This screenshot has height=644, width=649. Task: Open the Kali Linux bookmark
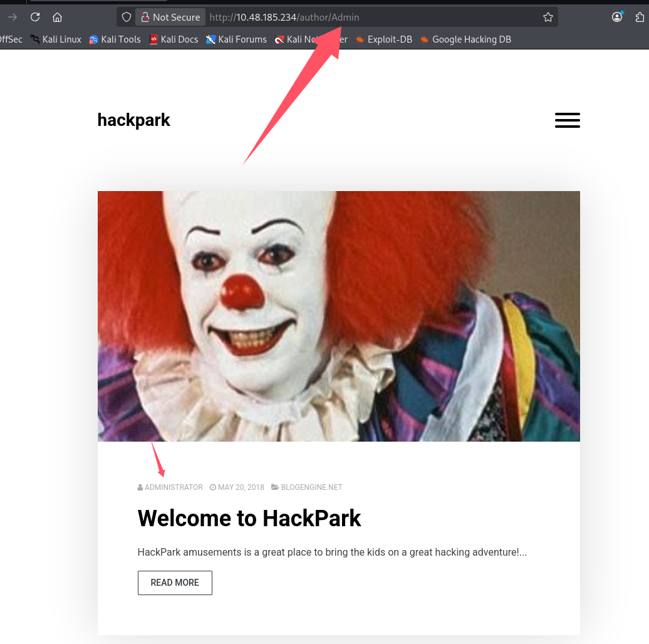[56, 39]
